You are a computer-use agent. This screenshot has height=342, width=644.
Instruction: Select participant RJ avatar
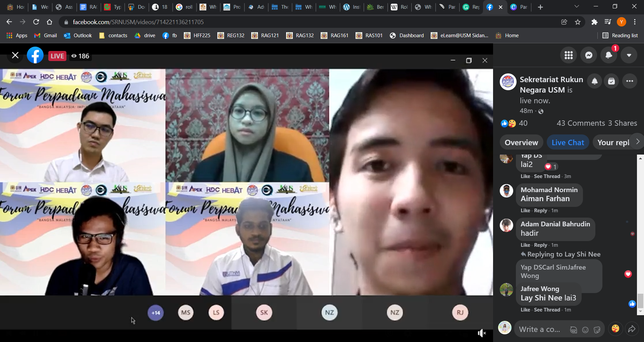tap(460, 312)
